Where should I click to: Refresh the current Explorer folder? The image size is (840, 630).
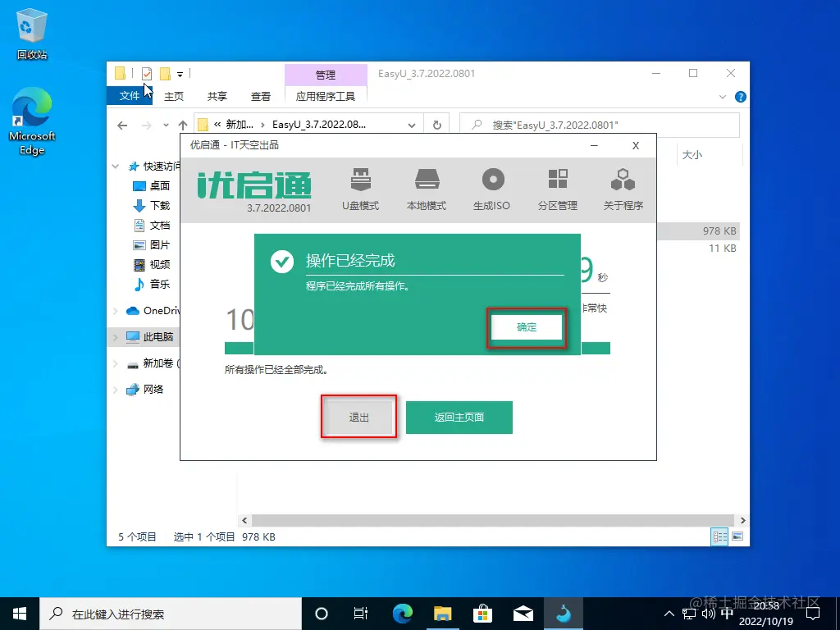(x=437, y=126)
